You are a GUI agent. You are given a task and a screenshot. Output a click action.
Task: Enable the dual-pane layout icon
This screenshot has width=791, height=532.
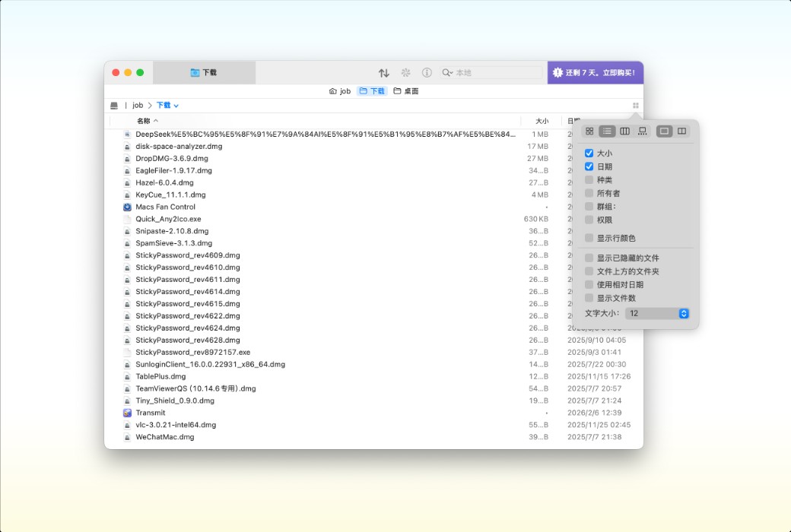682,131
